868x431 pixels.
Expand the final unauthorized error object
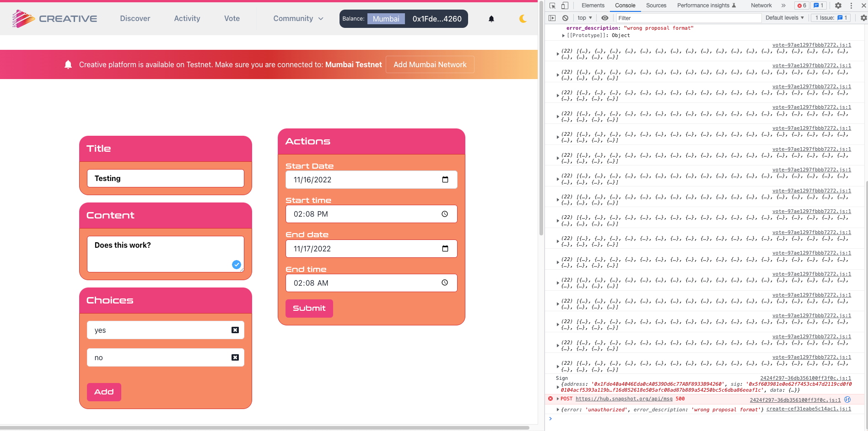pos(558,410)
